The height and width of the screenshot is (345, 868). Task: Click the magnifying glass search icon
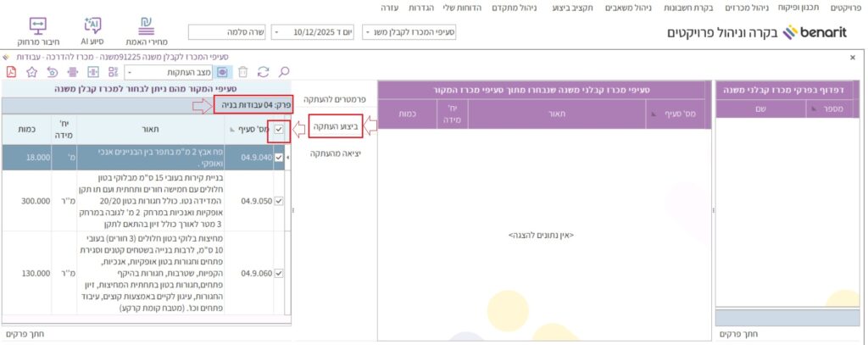pyautogui.click(x=284, y=72)
